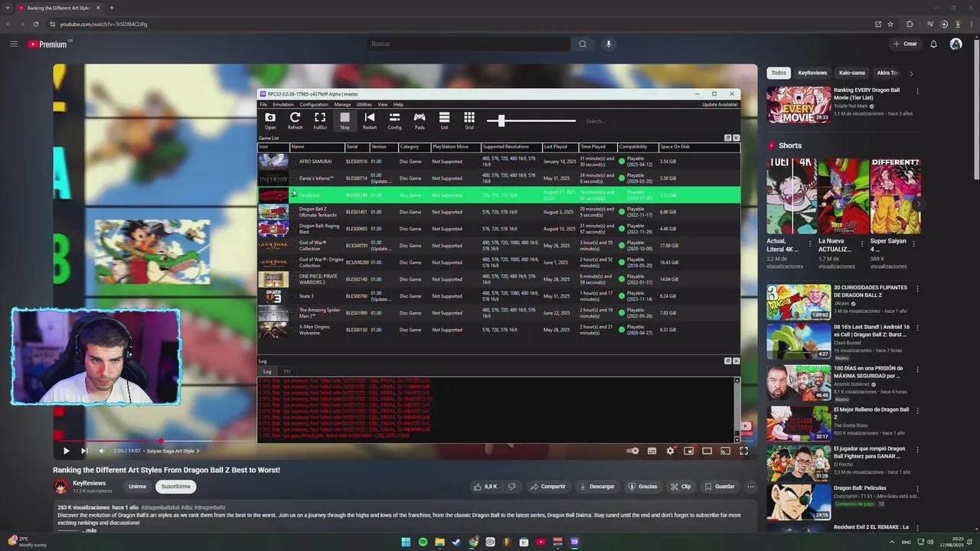Search by voice with microphone icon

[609, 44]
